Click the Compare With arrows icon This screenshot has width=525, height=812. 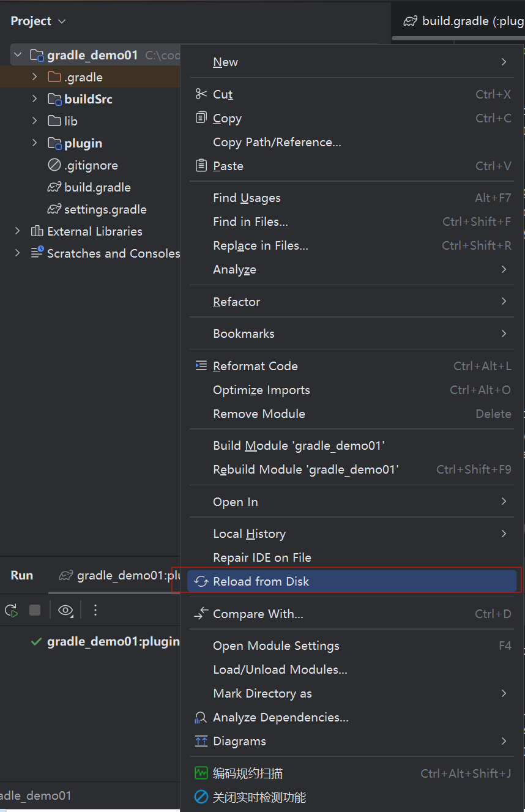tap(201, 614)
